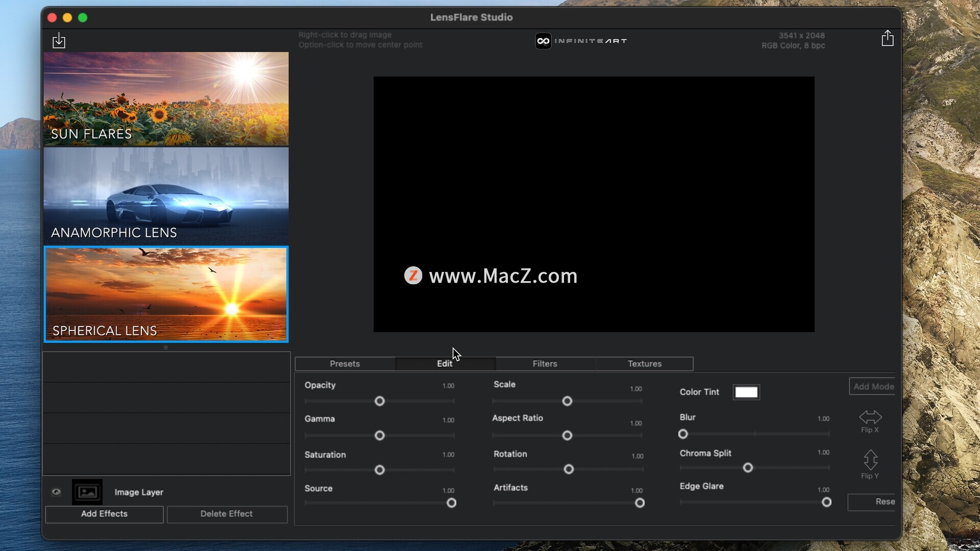Click the green full-screen window button

(x=83, y=18)
